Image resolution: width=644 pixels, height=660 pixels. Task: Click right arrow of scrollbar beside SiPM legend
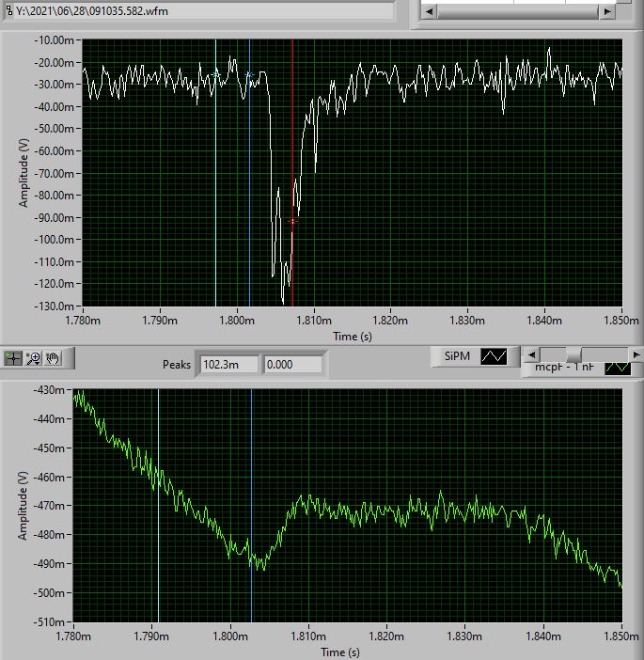pyautogui.click(x=636, y=355)
